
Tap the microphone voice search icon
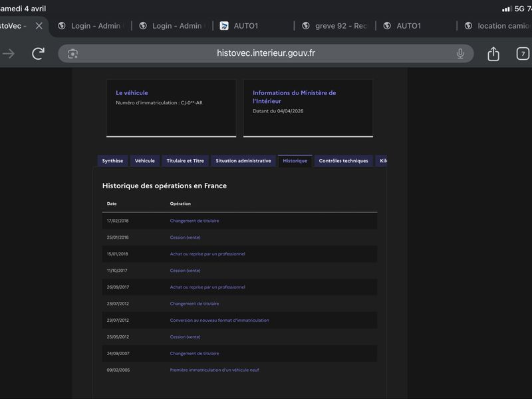tap(460, 54)
